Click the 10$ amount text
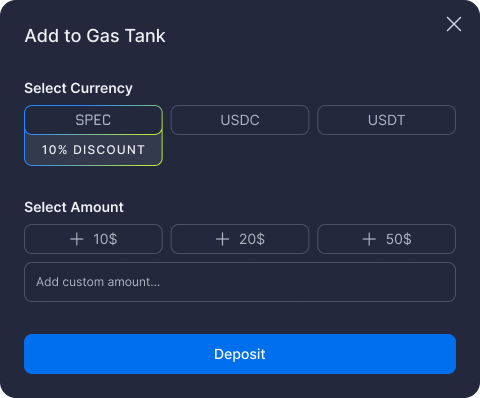 tap(105, 239)
